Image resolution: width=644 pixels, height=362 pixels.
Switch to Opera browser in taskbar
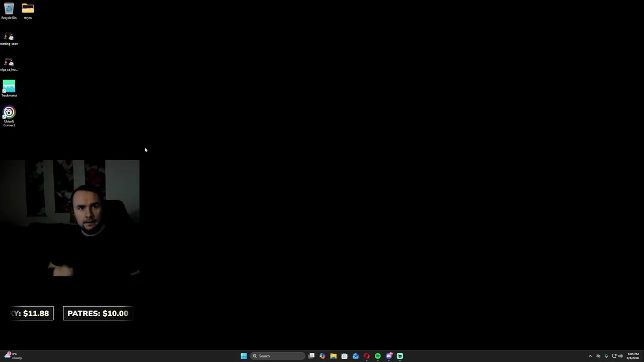367,356
